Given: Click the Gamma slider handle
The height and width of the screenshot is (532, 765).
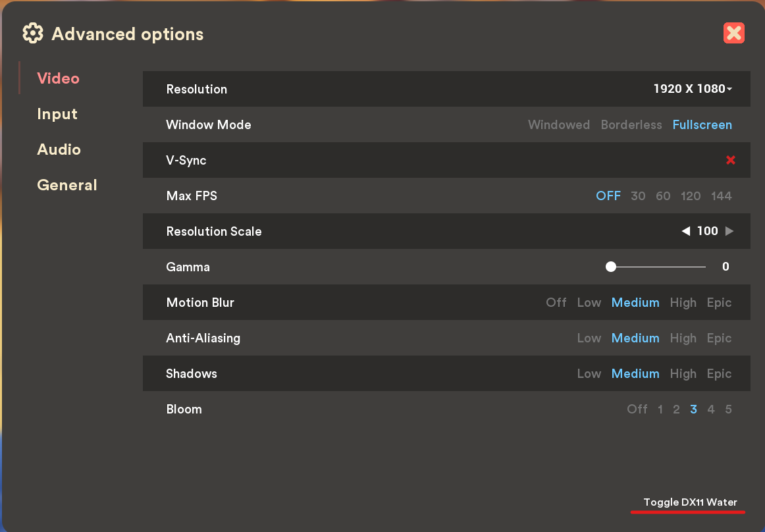Looking at the screenshot, I should point(610,266).
